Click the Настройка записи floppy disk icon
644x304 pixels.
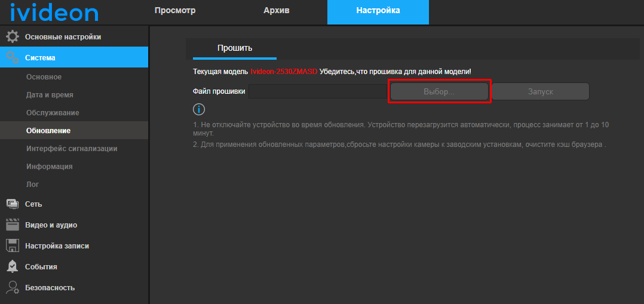coord(13,245)
